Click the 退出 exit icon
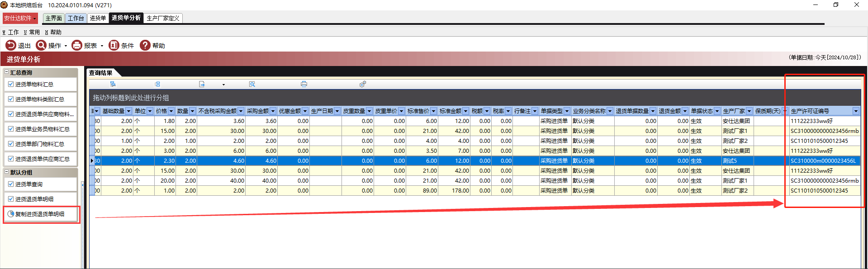The image size is (868, 269). [x=10, y=45]
